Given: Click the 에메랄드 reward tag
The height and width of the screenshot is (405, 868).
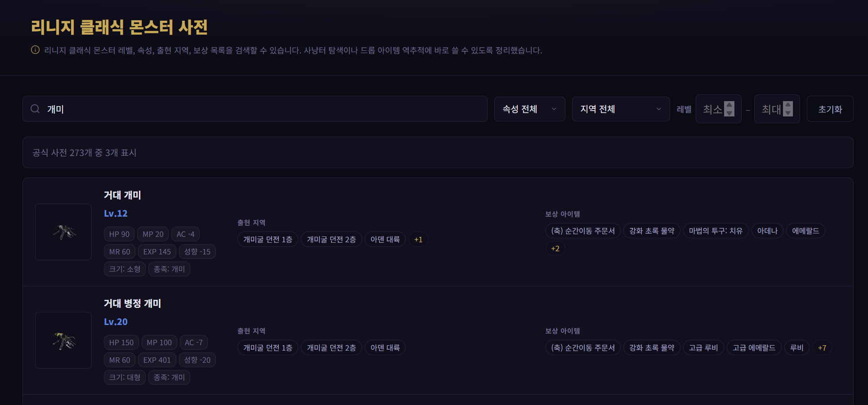Looking at the screenshot, I should coord(805,231).
